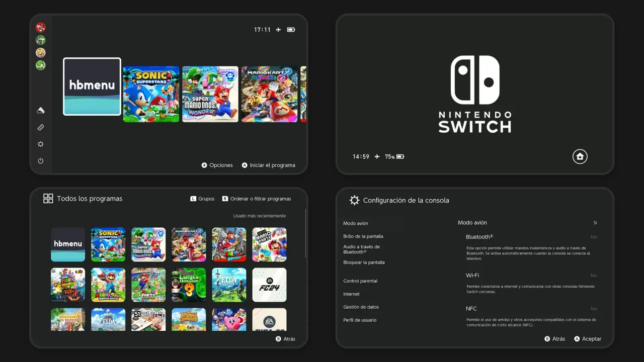
Task: Open the Perfil de usuario section
Action: coord(360,320)
